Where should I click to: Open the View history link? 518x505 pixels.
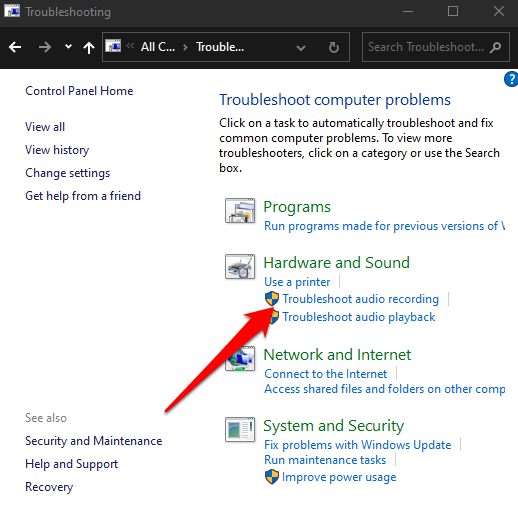click(57, 150)
